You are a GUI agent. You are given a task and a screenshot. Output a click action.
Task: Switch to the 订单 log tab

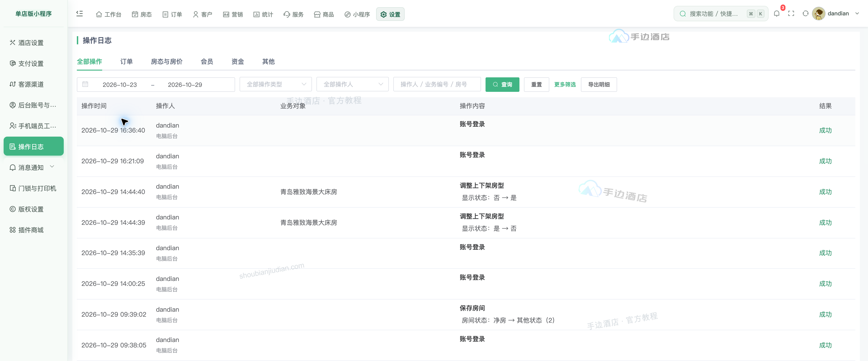[126, 62]
